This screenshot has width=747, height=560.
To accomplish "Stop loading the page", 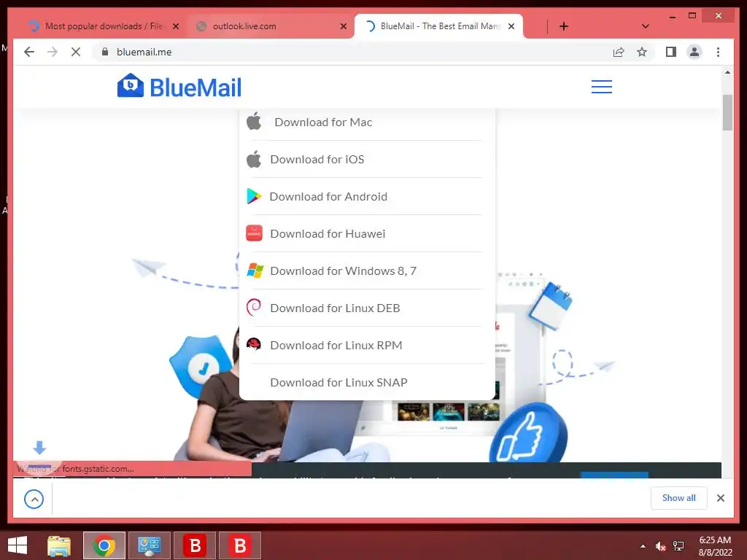I will point(76,52).
